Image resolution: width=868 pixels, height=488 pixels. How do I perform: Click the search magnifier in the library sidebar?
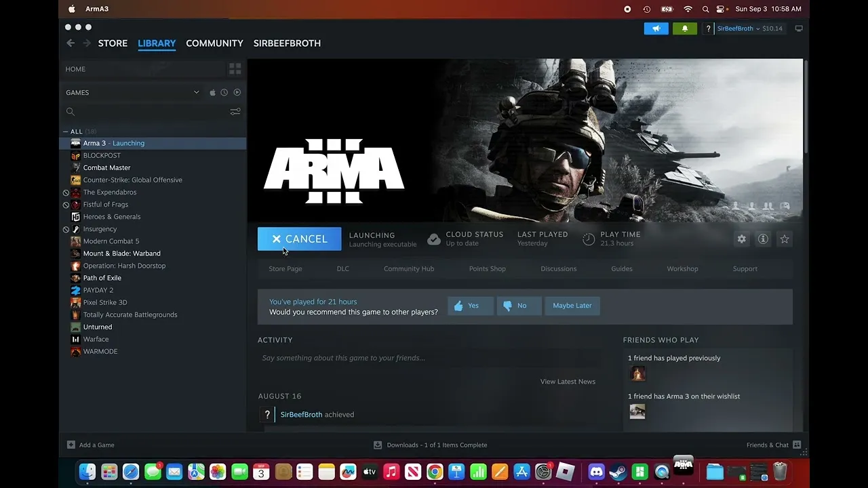click(x=71, y=111)
